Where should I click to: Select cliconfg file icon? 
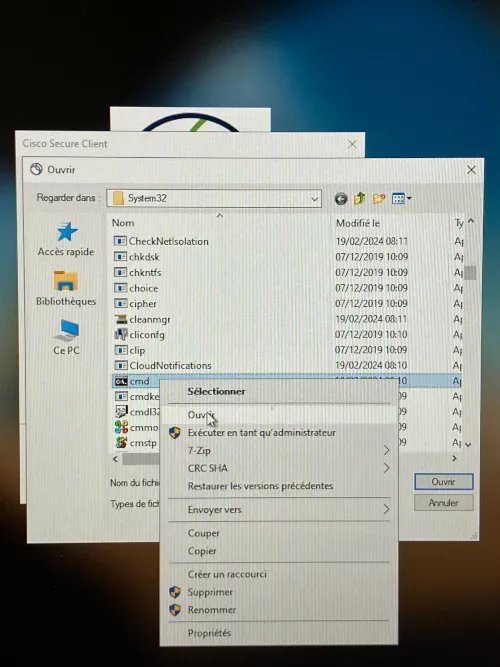pyautogui.click(x=121, y=334)
